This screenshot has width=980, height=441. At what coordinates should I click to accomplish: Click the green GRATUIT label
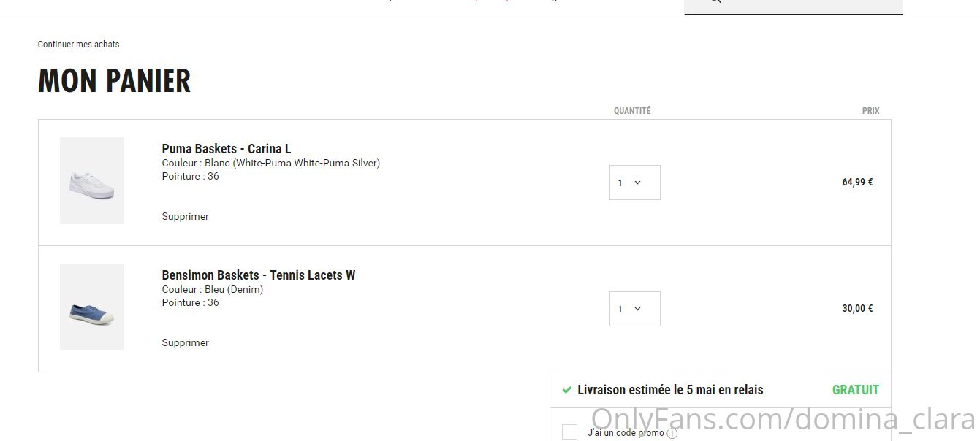[856, 390]
